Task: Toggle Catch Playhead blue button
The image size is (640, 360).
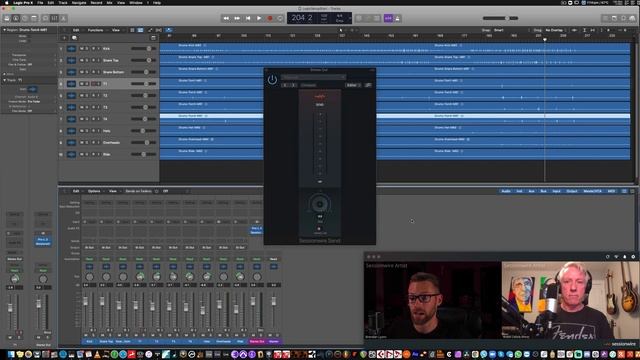Action: [x=169, y=30]
